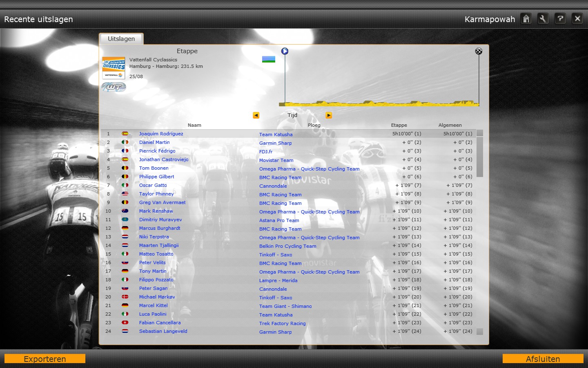Click rider name Tom Boonen
588x368 pixels.
point(154,168)
